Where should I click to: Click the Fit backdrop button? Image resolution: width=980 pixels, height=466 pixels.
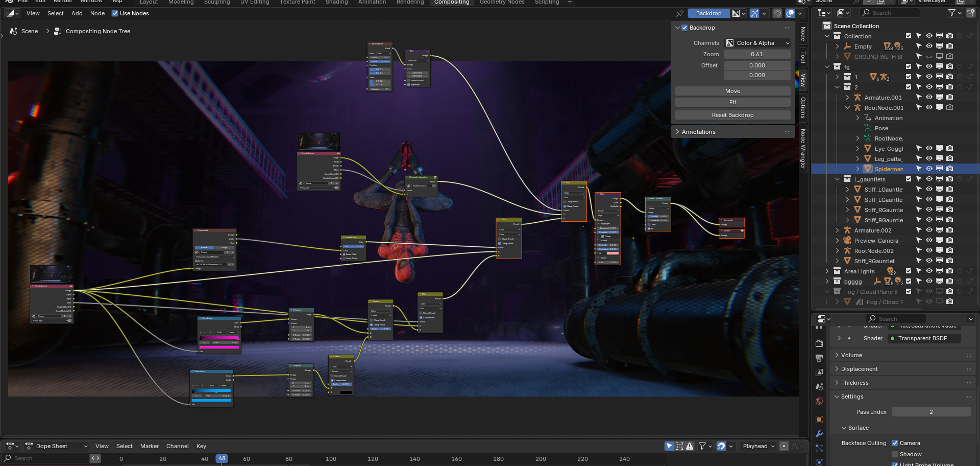[x=732, y=102]
